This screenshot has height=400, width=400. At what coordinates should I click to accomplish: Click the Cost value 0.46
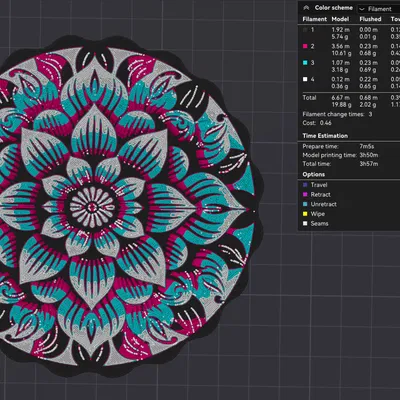tap(326, 123)
